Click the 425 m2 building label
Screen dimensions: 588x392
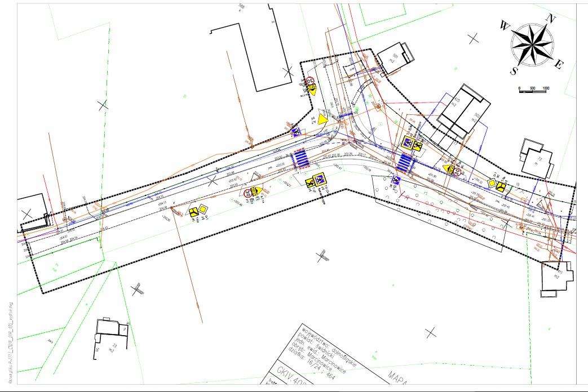click(456, 101)
